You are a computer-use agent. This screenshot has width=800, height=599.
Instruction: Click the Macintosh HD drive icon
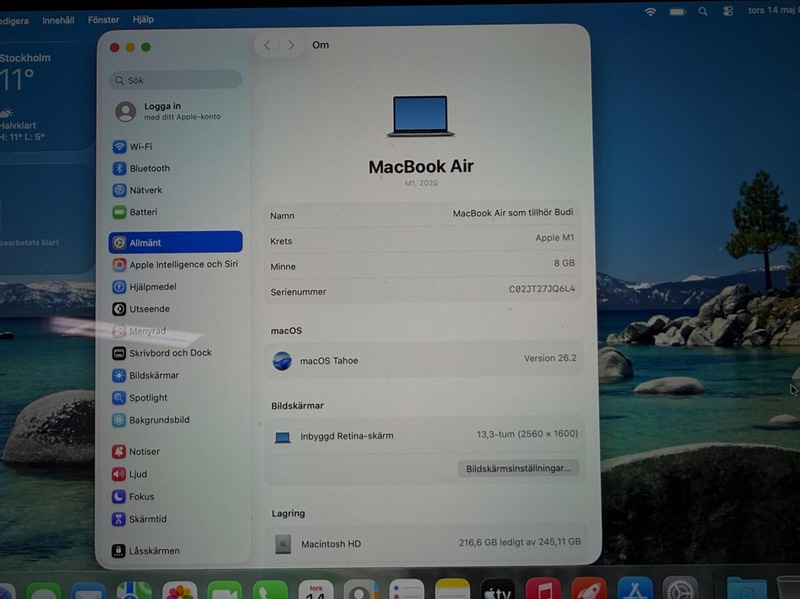tap(283, 544)
